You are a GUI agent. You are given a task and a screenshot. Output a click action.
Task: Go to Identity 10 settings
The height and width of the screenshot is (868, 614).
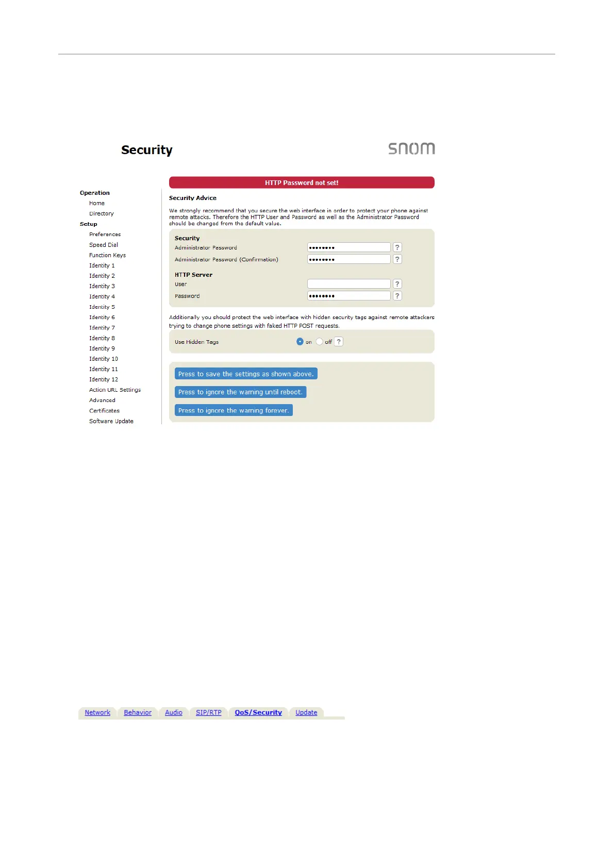pos(104,359)
